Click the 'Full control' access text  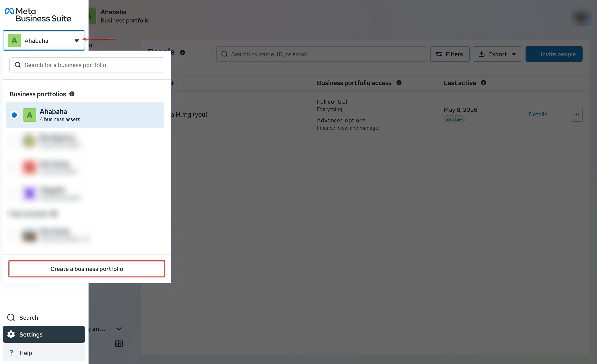pyautogui.click(x=332, y=102)
